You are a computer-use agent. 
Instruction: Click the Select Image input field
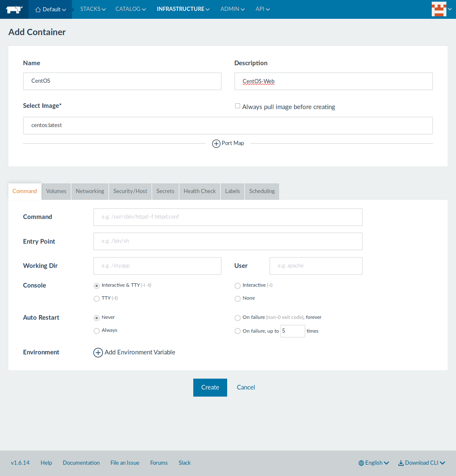coord(228,125)
